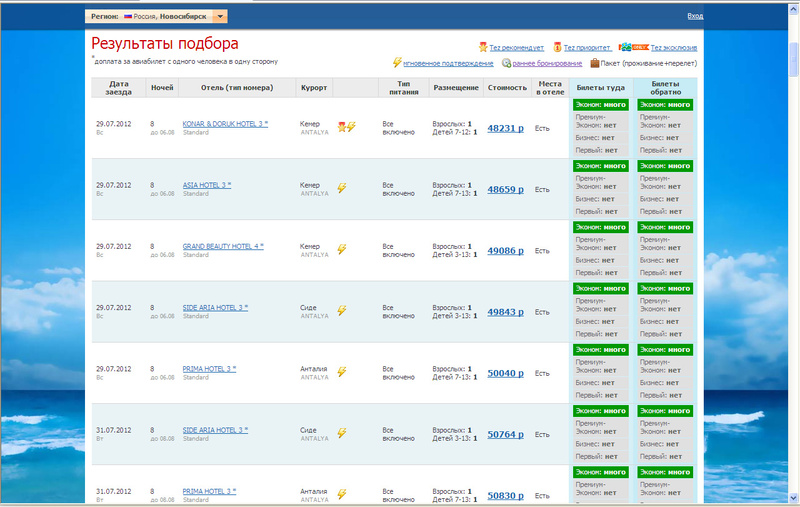Open the Tez эксклюзив legend link
The image size is (800, 507).
673,47
